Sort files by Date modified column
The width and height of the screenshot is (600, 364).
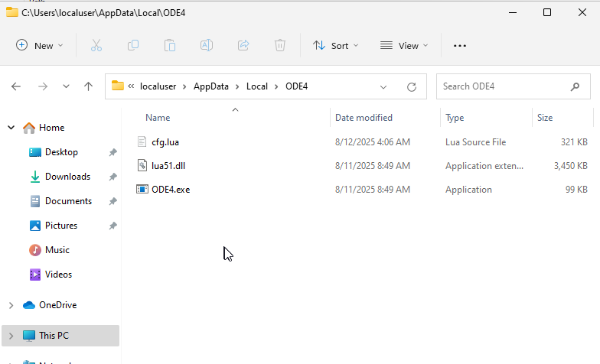click(364, 118)
